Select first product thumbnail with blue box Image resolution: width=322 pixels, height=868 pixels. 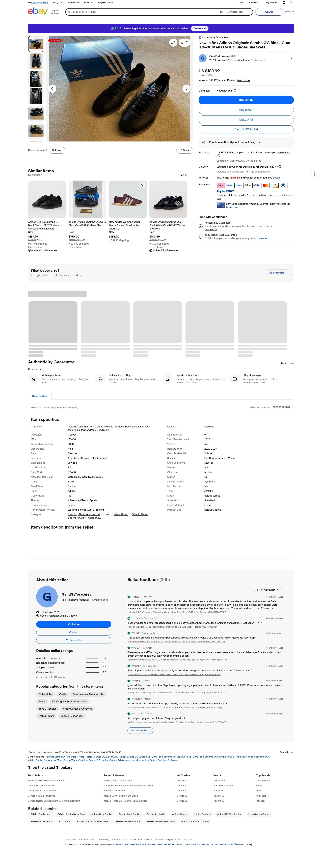point(36,44)
